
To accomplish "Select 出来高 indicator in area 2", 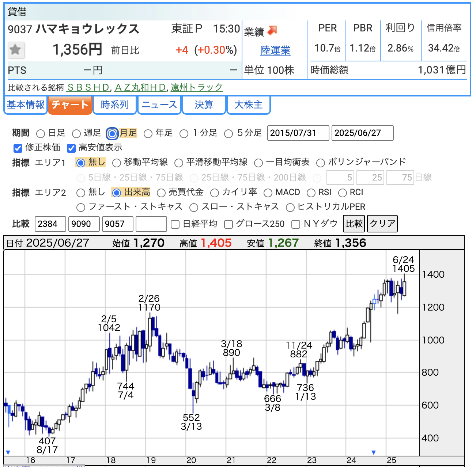I will tap(116, 193).
